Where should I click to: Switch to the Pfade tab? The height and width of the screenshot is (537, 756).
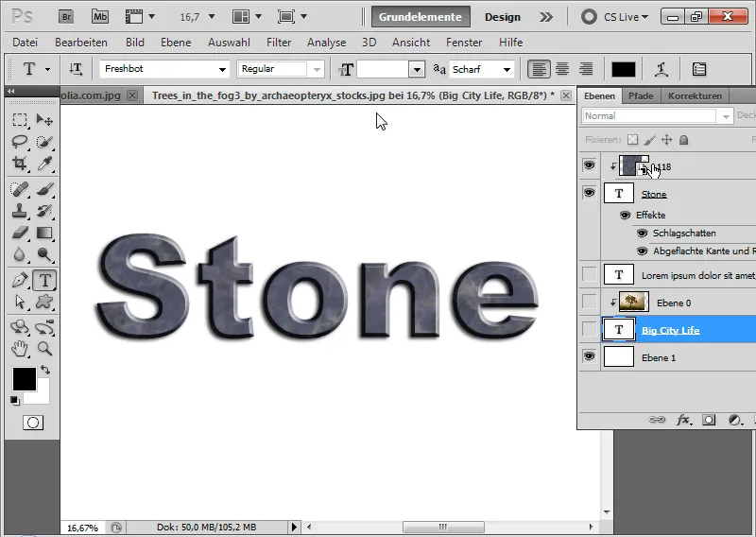[x=641, y=95]
